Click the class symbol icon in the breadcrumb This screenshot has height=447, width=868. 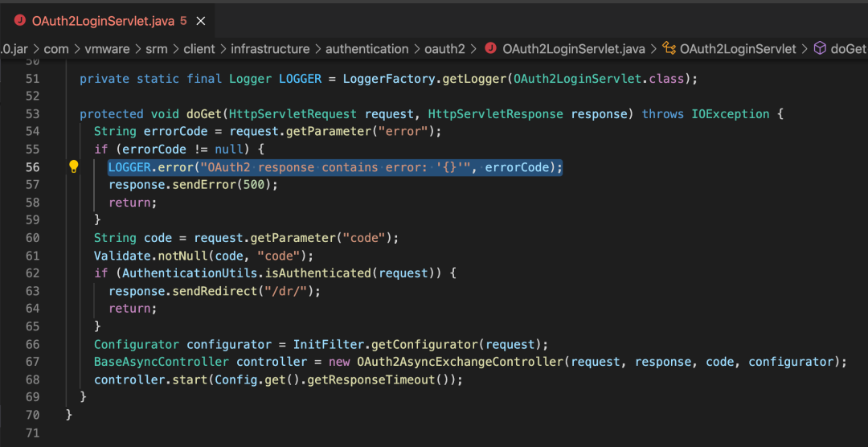pyautogui.click(x=669, y=49)
